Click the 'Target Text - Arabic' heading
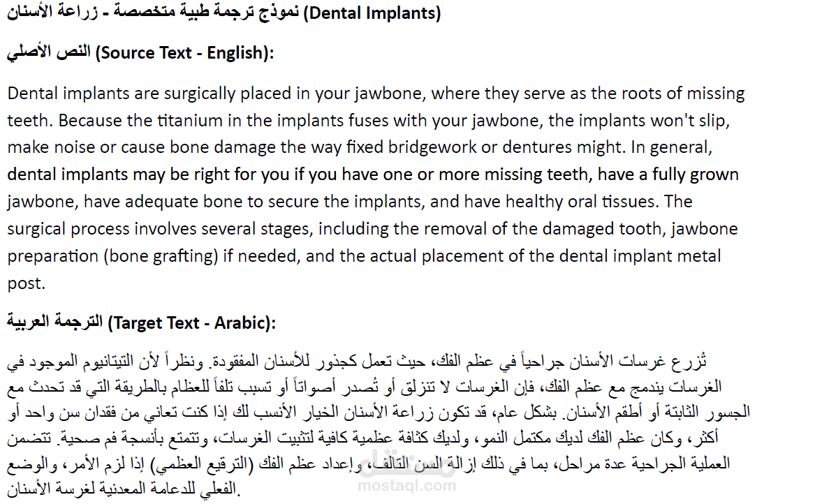 point(142,323)
